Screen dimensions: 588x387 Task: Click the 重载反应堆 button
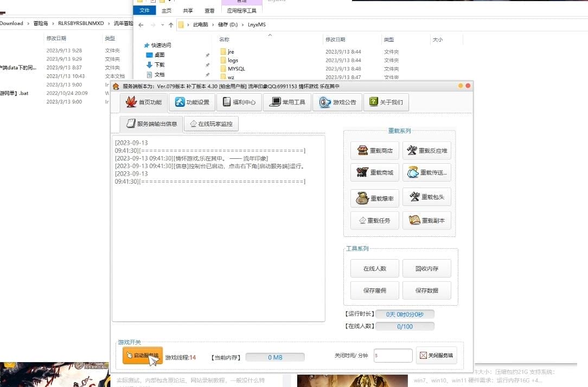(427, 151)
